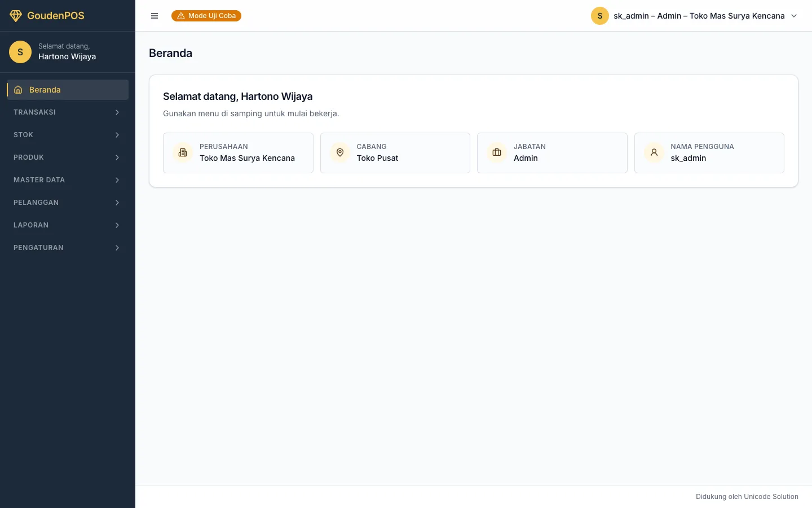Image resolution: width=812 pixels, height=508 pixels.
Task: Click the yellow S avatar in the top bar
Action: pyautogui.click(x=600, y=16)
